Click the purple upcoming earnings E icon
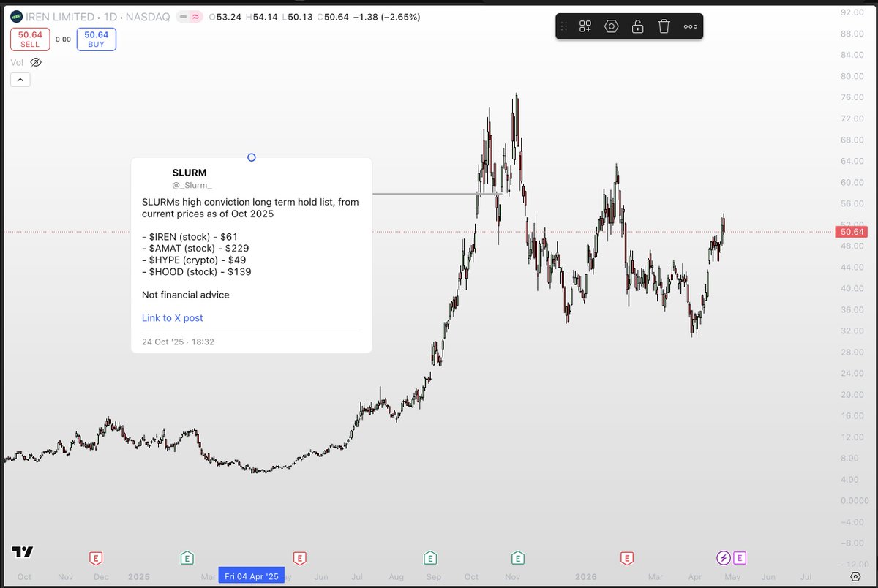 pos(740,558)
